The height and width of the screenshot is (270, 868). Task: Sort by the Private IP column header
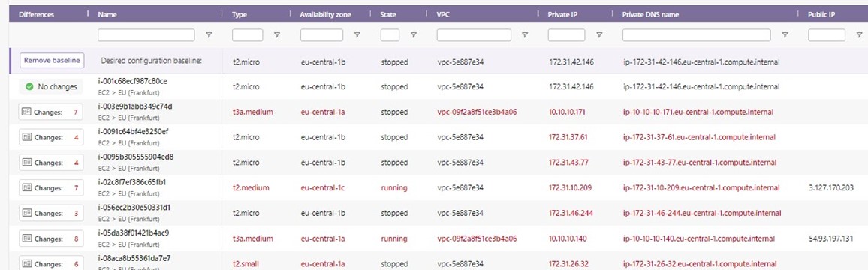pyautogui.click(x=563, y=14)
